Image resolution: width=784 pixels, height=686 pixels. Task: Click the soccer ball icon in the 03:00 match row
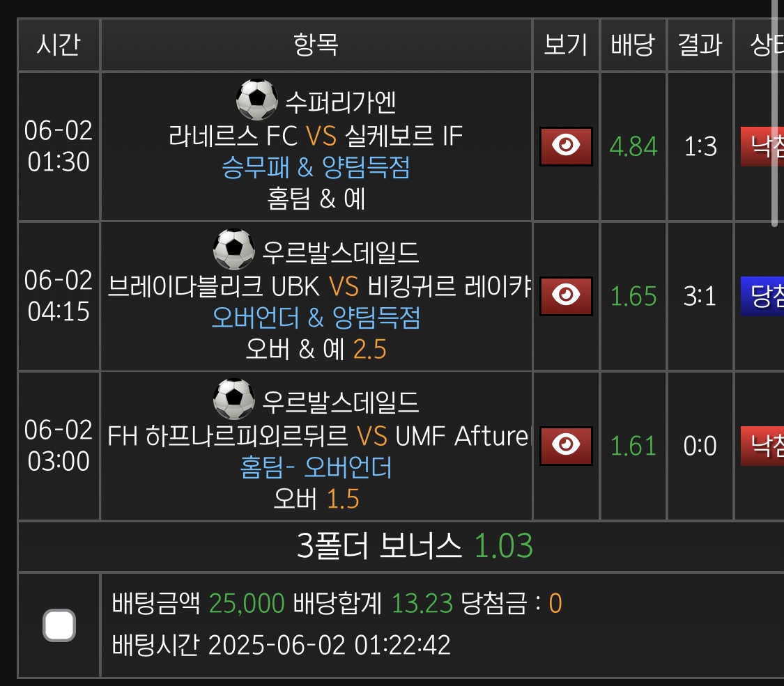pos(233,399)
